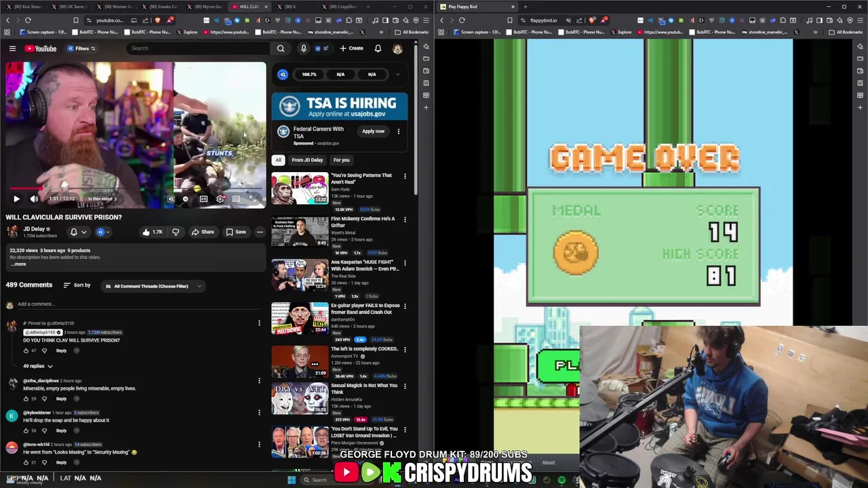Save the video to a playlist

[x=236, y=232]
